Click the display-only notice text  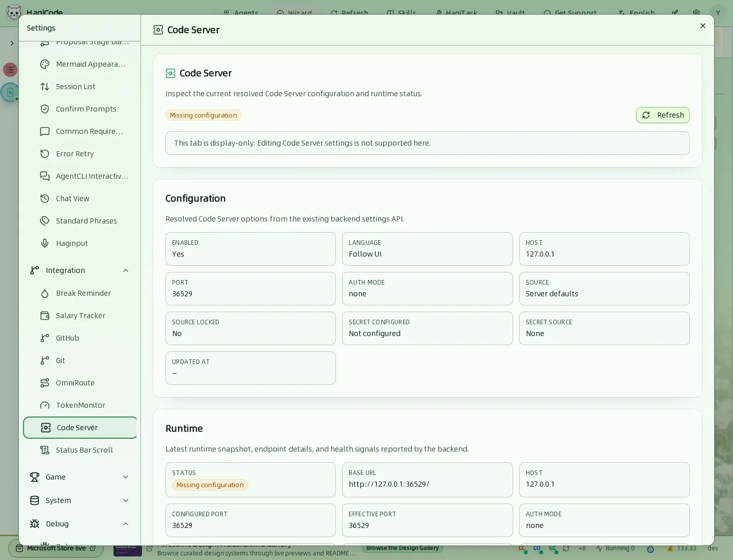(302, 143)
